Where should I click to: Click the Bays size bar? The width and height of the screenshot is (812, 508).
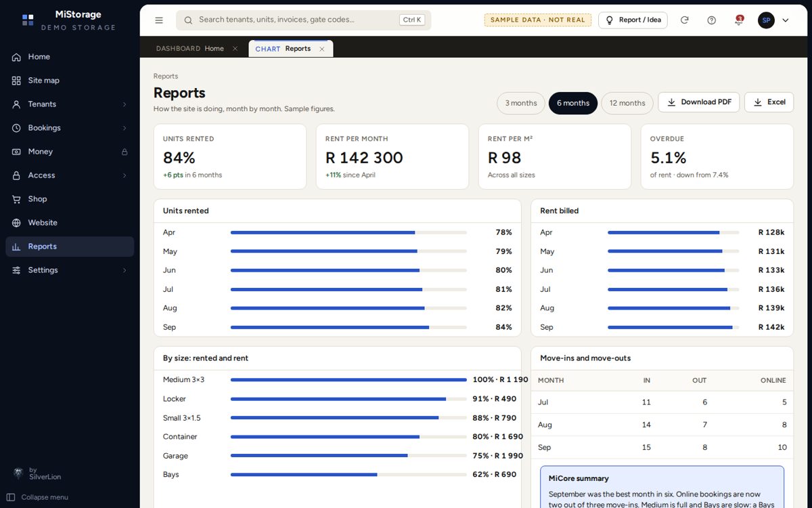[x=348, y=475]
